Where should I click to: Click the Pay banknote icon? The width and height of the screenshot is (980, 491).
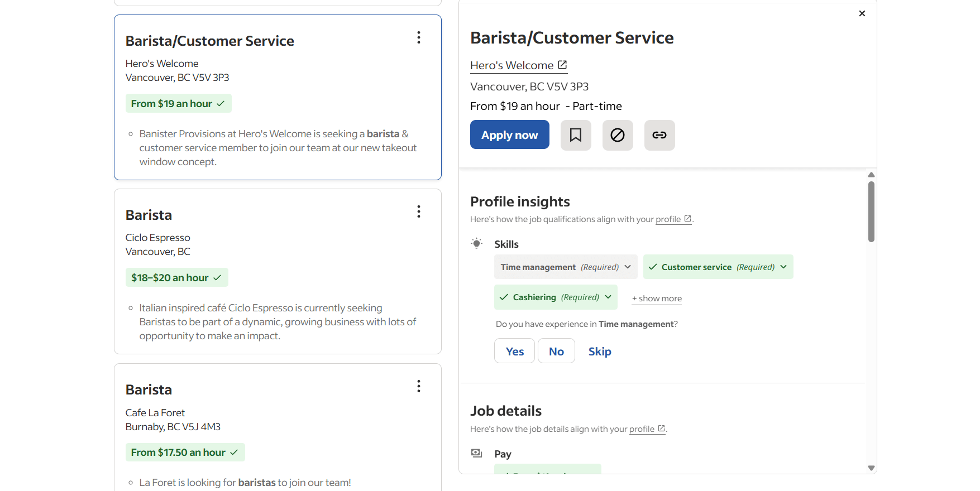pyautogui.click(x=477, y=453)
